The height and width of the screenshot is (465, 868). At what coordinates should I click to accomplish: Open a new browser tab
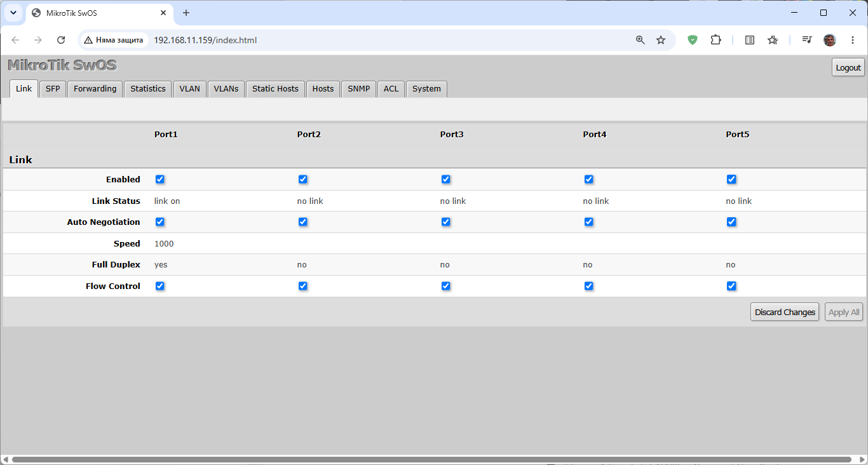coord(186,13)
